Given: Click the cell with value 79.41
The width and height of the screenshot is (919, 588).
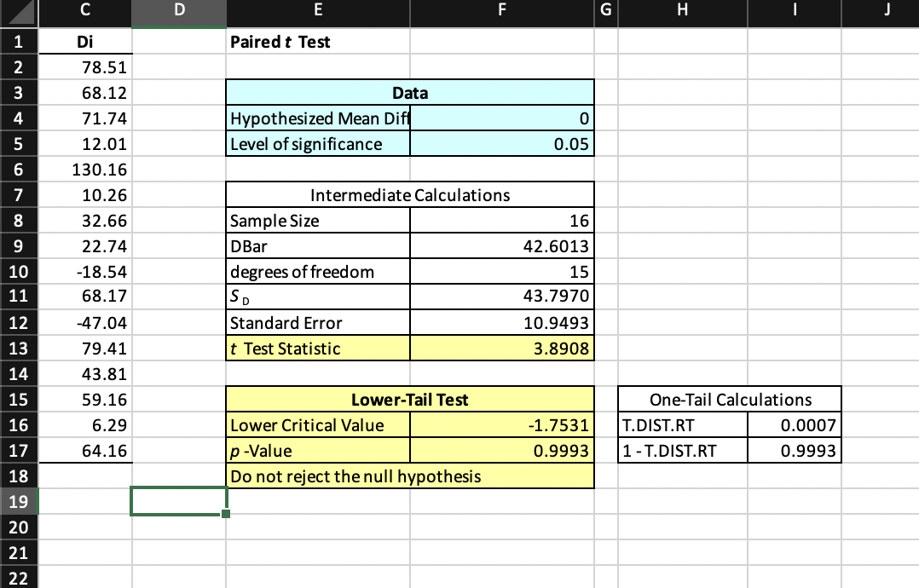Looking at the screenshot, I should point(85,349).
